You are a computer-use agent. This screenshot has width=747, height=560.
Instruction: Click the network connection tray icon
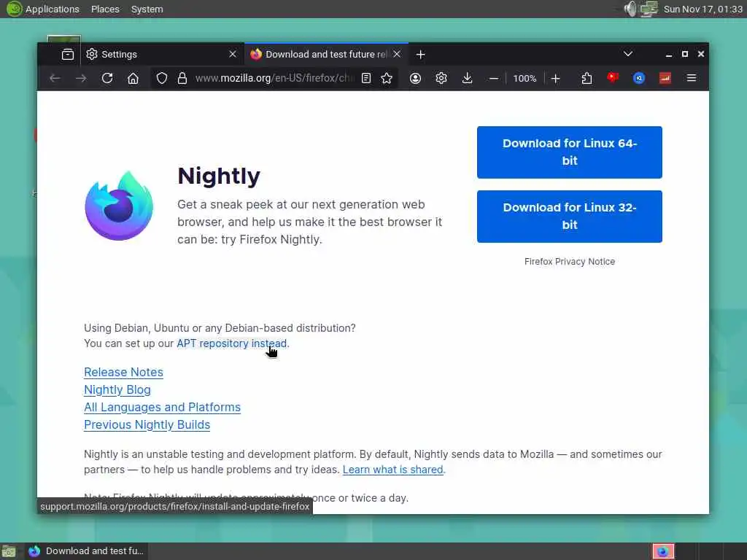[649, 9]
